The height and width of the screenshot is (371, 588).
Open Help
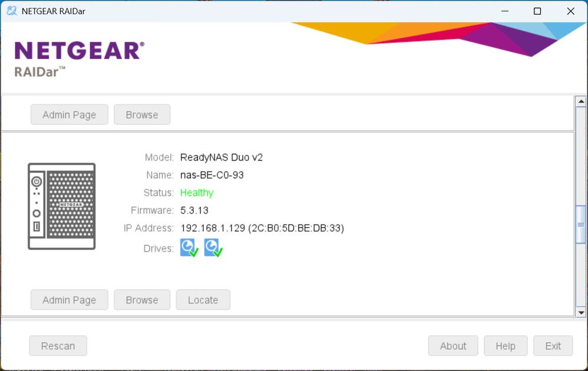(506, 346)
